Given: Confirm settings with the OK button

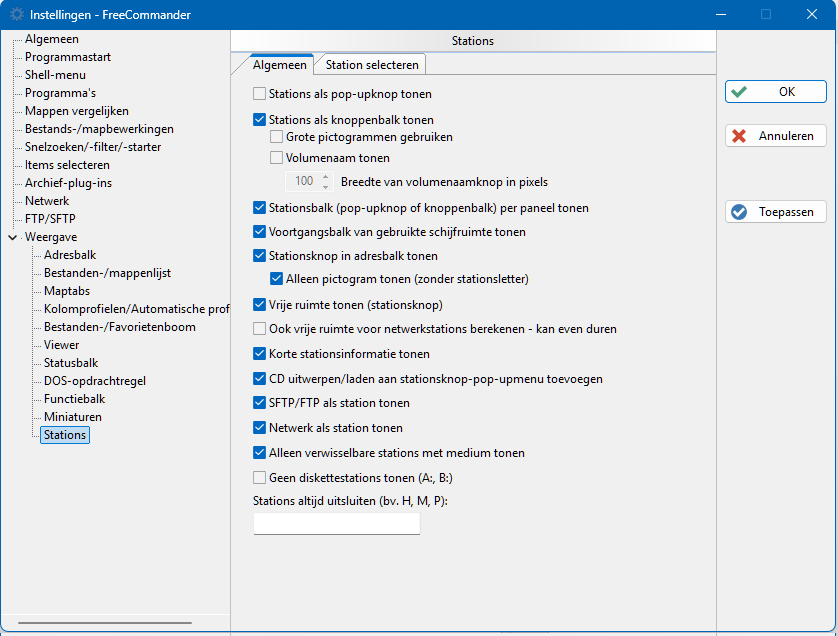Looking at the screenshot, I should click(775, 92).
